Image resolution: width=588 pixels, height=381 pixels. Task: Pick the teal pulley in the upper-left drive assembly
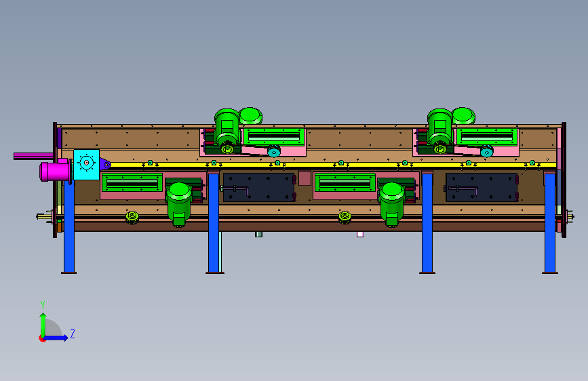[x=274, y=152]
